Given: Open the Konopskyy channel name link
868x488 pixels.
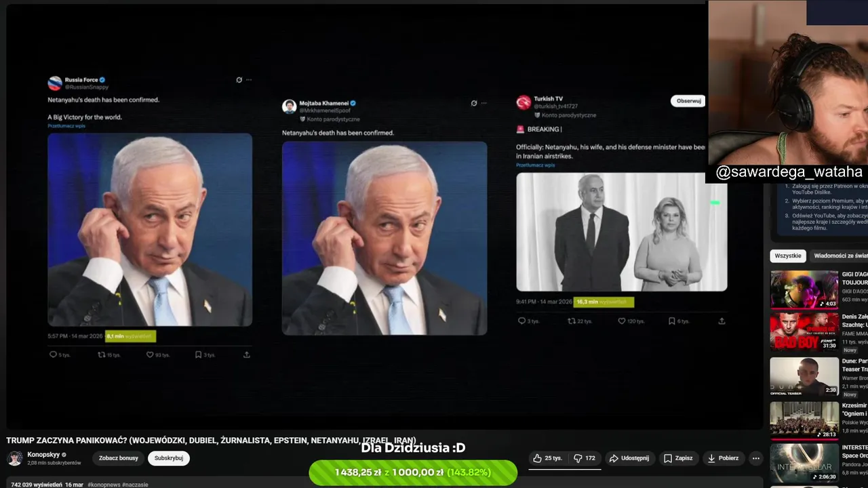Looking at the screenshot, I should coord(43,455).
